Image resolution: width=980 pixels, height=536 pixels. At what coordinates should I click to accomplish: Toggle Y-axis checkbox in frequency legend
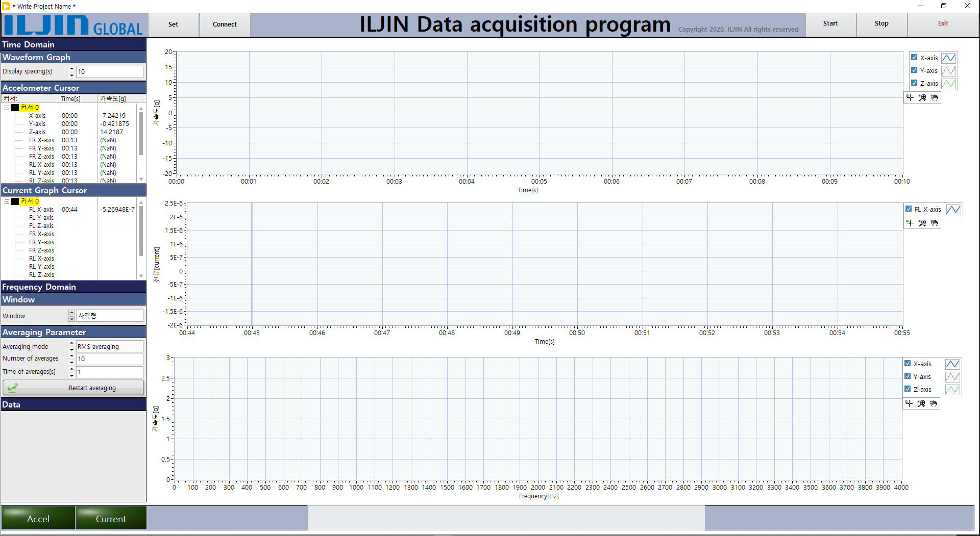coord(908,376)
